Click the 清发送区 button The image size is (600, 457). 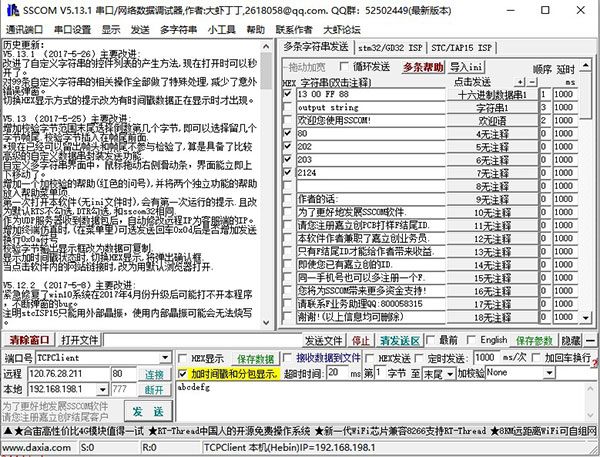click(x=400, y=340)
